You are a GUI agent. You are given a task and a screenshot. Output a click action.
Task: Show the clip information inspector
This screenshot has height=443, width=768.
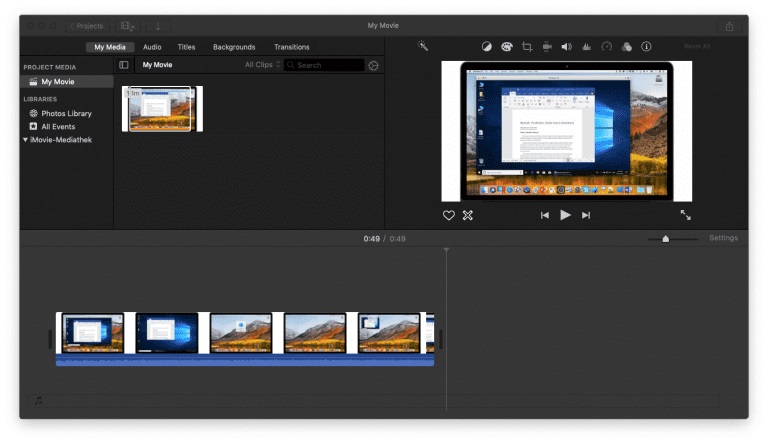(x=647, y=47)
